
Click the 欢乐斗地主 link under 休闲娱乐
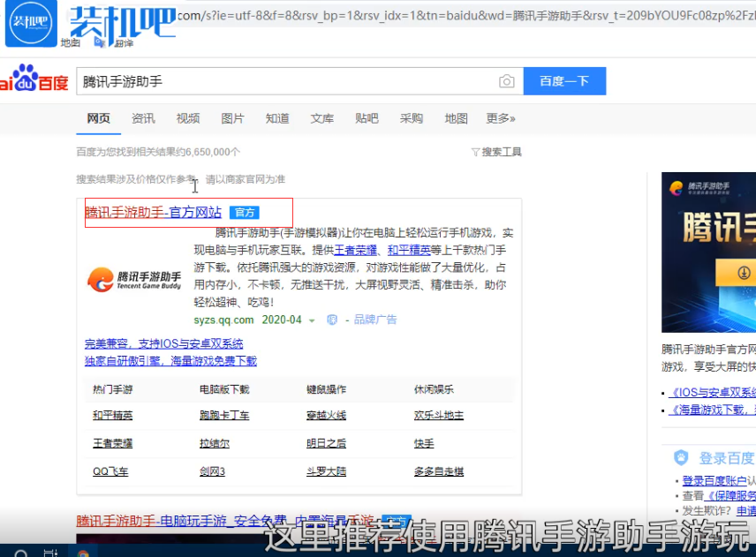(x=438, y=415)
